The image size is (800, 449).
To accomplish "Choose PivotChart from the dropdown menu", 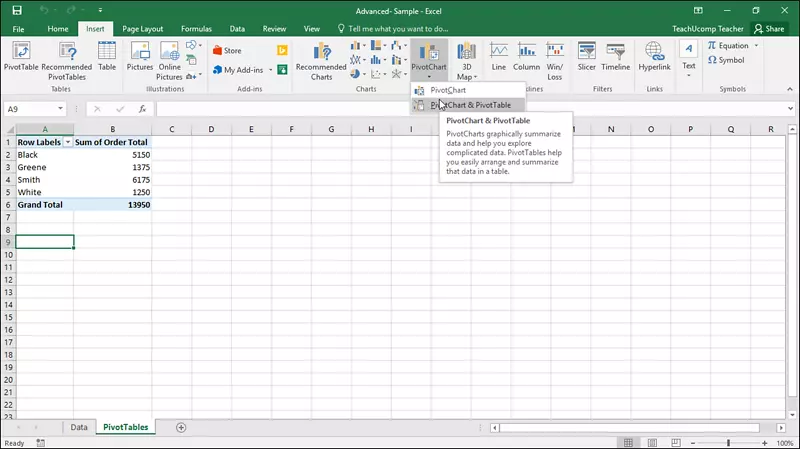I will click(x=468, y=90).
